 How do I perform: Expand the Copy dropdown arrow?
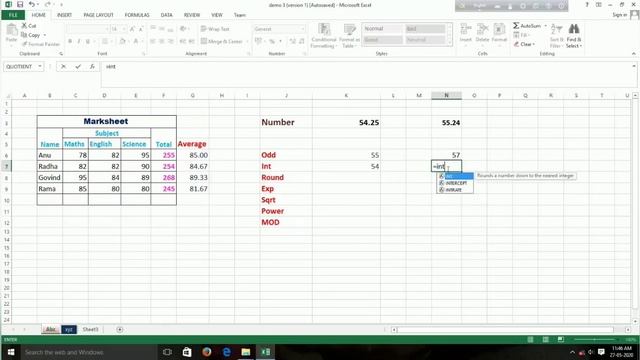45,35
